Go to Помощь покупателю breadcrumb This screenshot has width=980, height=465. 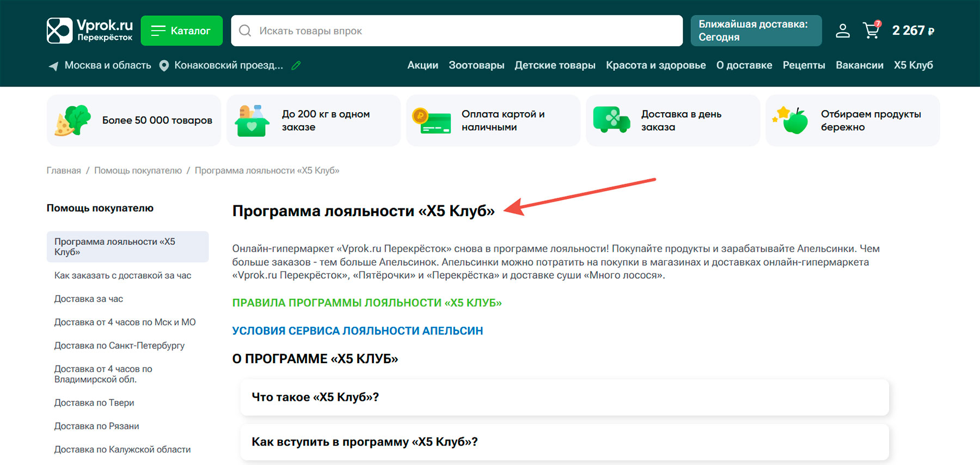pos(138,170)
